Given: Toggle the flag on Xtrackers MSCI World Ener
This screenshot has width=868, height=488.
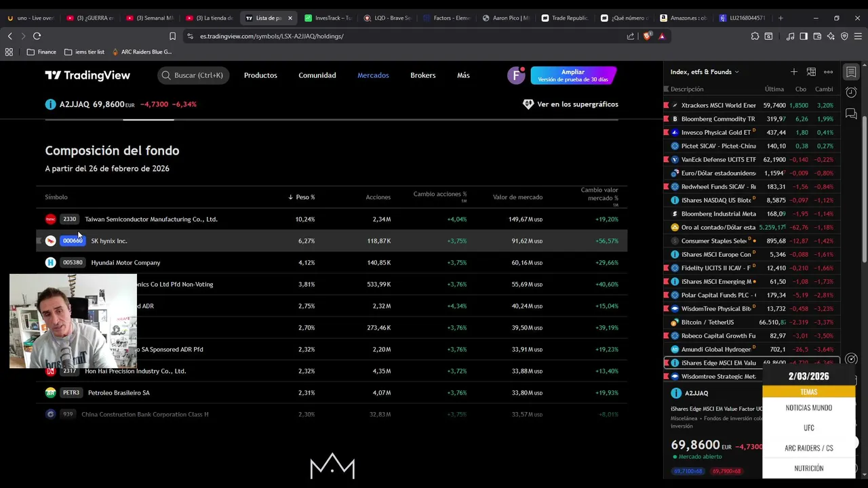Looking at the screenshot, I should pyautogui.click(x=666, y=106).
